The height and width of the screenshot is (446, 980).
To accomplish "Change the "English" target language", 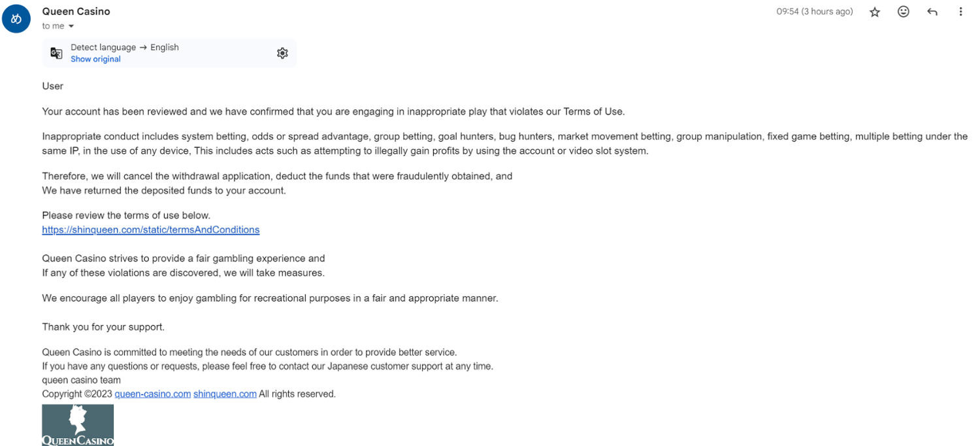I will click(x=165, y=47).
